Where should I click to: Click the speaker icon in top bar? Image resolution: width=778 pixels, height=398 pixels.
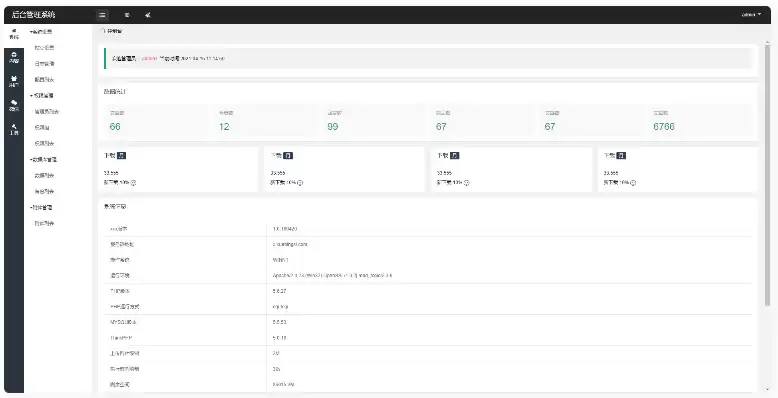click(148, 15)
